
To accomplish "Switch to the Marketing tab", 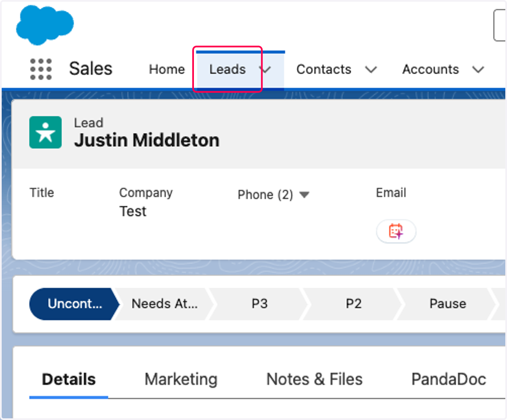I will (x=181, y=379).
